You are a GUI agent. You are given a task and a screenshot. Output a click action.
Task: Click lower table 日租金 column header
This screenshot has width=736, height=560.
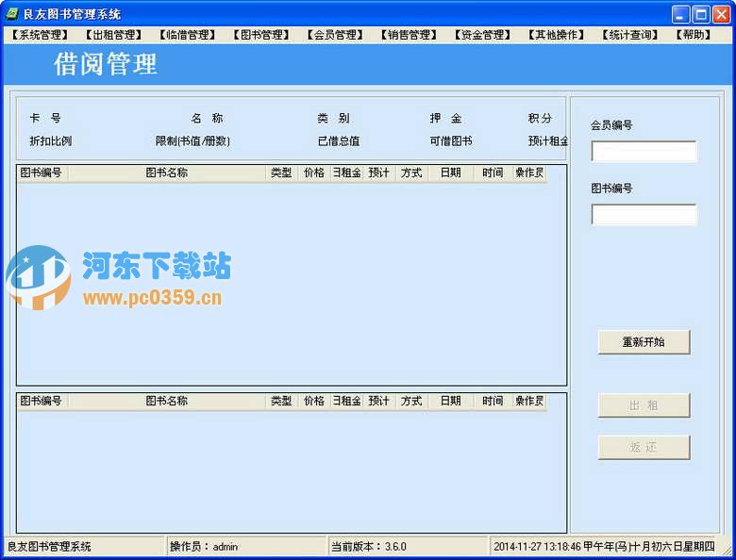tap(346, 401)
